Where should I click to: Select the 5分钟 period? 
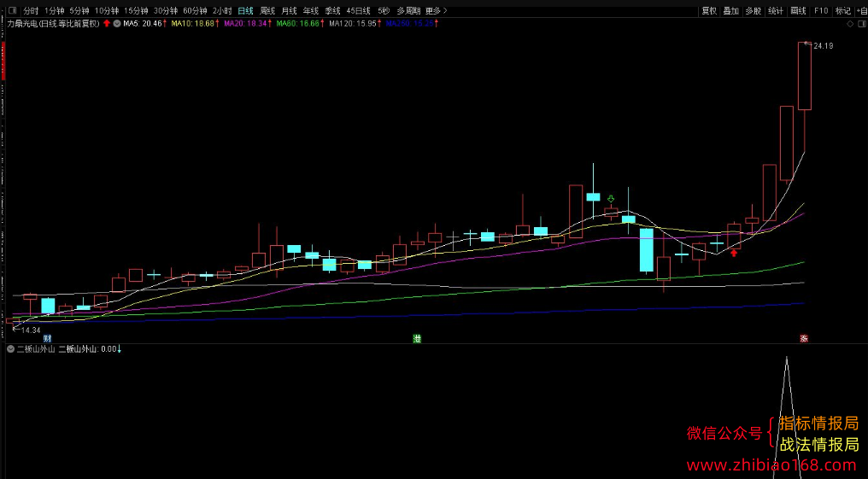79,10
